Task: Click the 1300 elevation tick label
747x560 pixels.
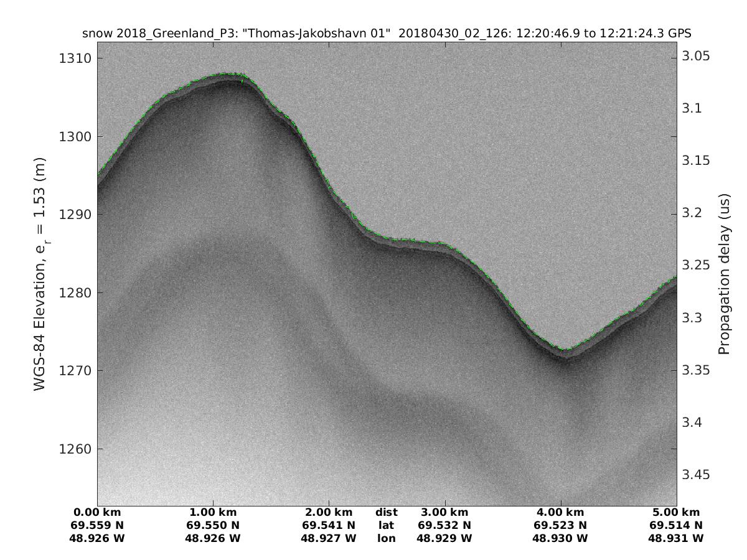Action: point(75,137)
